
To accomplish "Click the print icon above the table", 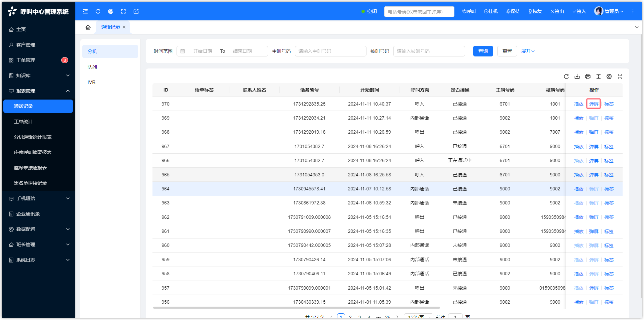I will 588,76.
